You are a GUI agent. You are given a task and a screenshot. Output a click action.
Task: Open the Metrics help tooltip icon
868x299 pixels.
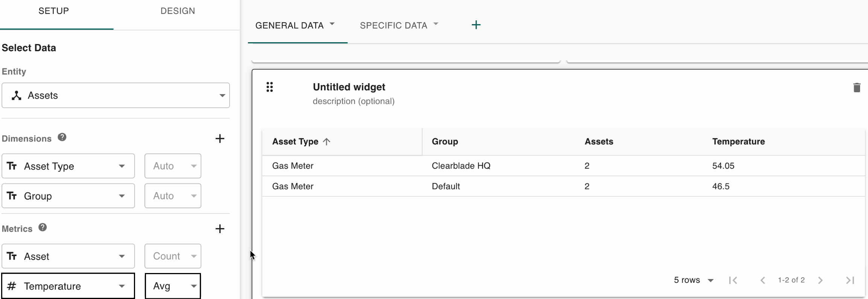coord(43,227)
